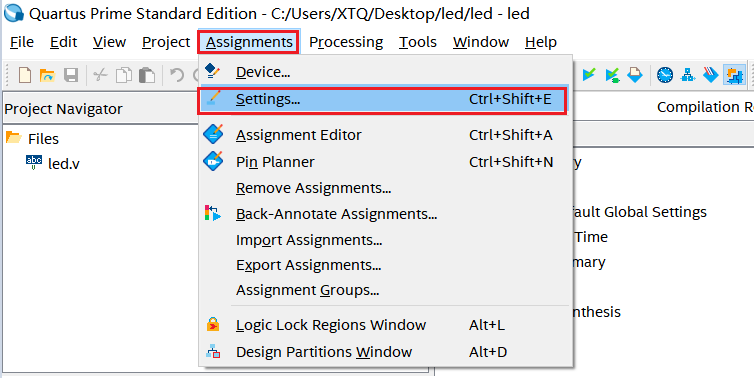
Task: Click the Undo arrow toolbar icon
Action: [x=177, y=75]
